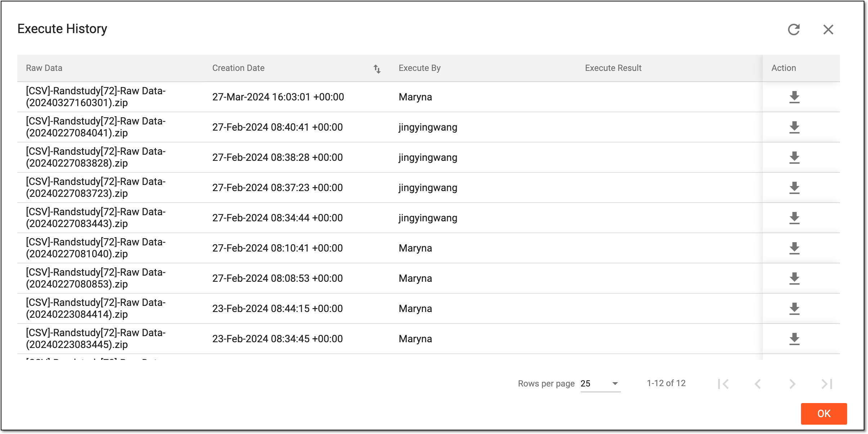Click the Creation Date column header

[238, 68]
